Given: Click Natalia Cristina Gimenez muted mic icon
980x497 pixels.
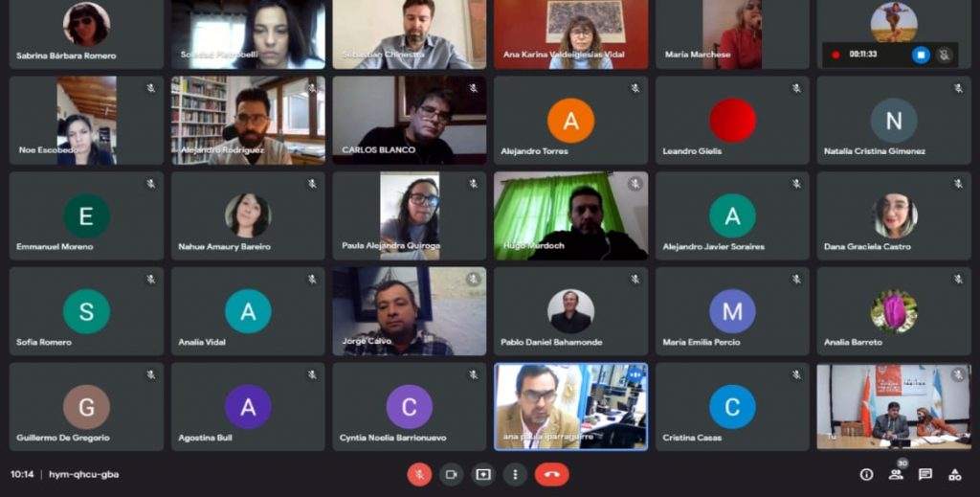Looking at the screenshot, I should coord(958,88).
